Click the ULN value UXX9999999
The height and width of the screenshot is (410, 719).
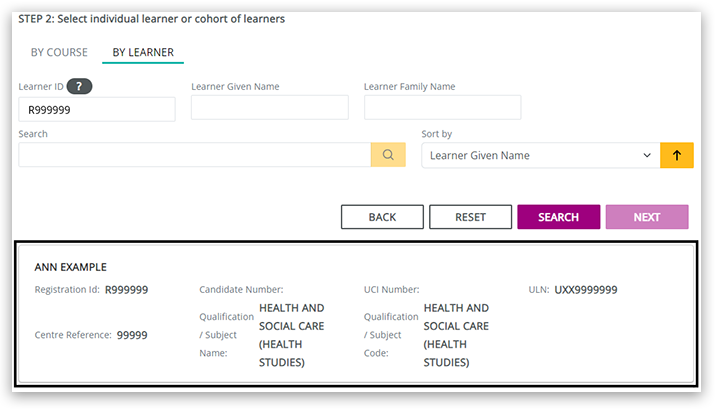pyautogui.click(x=586, y=290)
